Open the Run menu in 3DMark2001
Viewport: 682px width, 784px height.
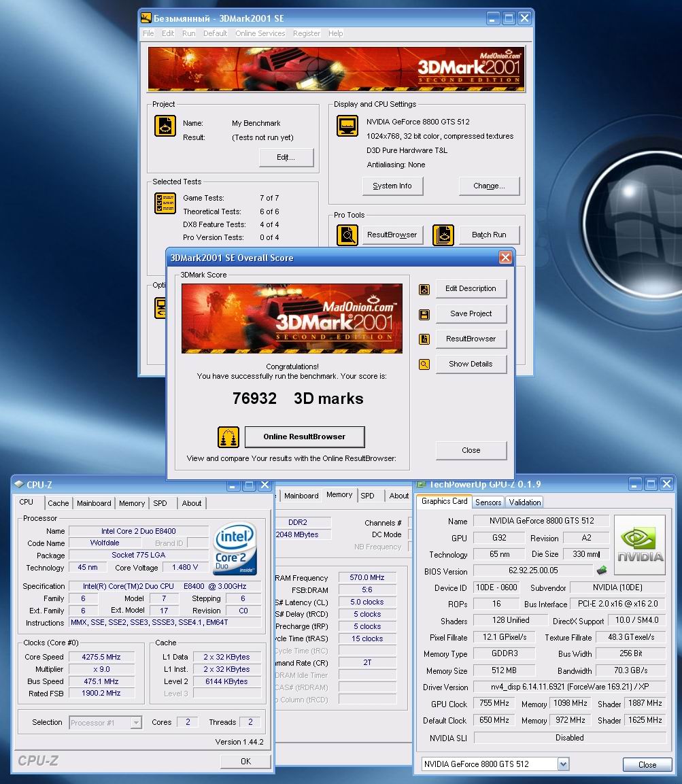tap(189, 33)
